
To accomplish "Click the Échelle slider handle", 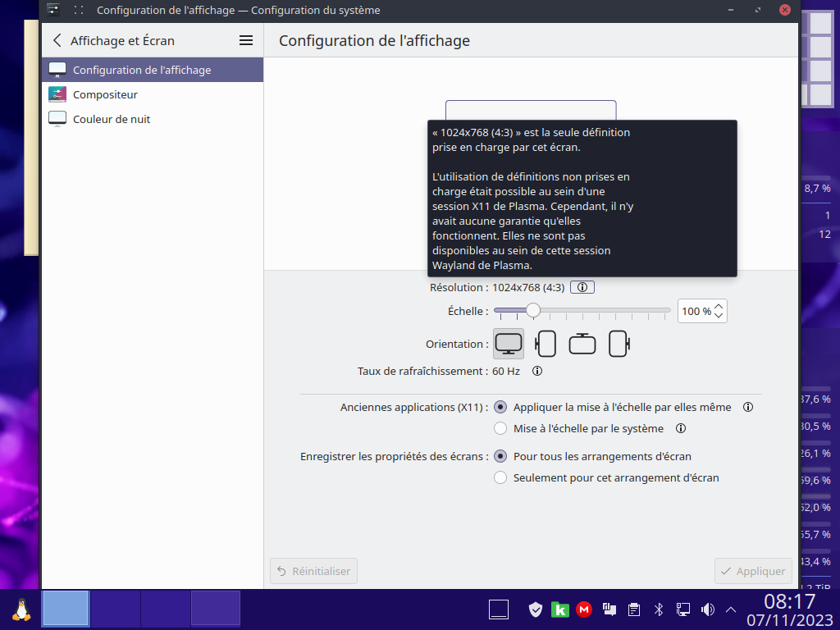I will (x=532, y=310).
